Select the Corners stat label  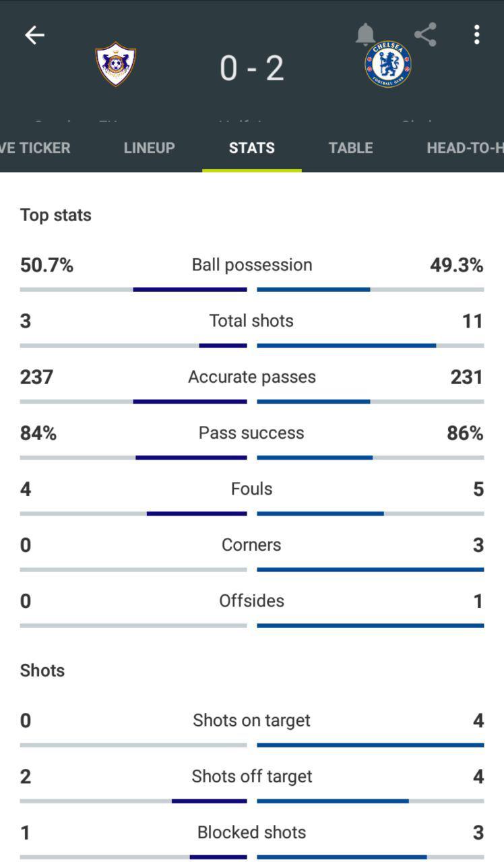(252, 545)
